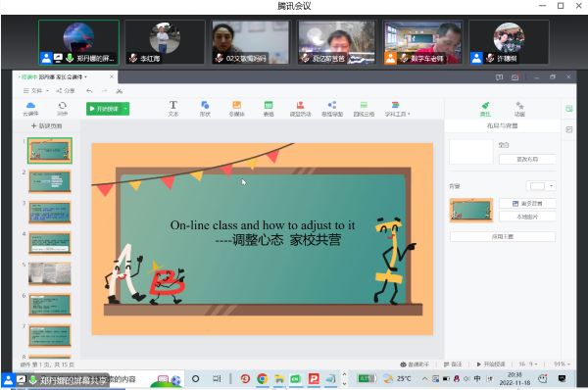Viewport: 588px width, 390px height.
Task: Click the Change Layout (更改布局) button
Action: pos(527,159)
